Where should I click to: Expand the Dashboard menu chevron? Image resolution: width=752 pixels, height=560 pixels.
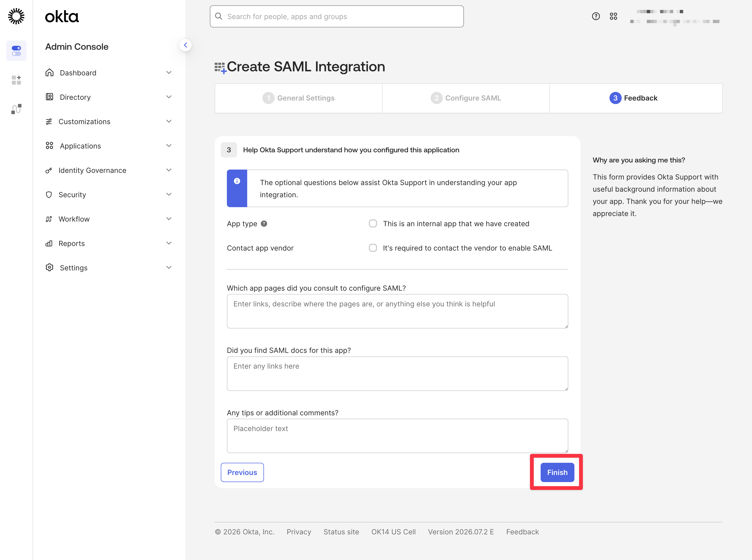[169, 73]
